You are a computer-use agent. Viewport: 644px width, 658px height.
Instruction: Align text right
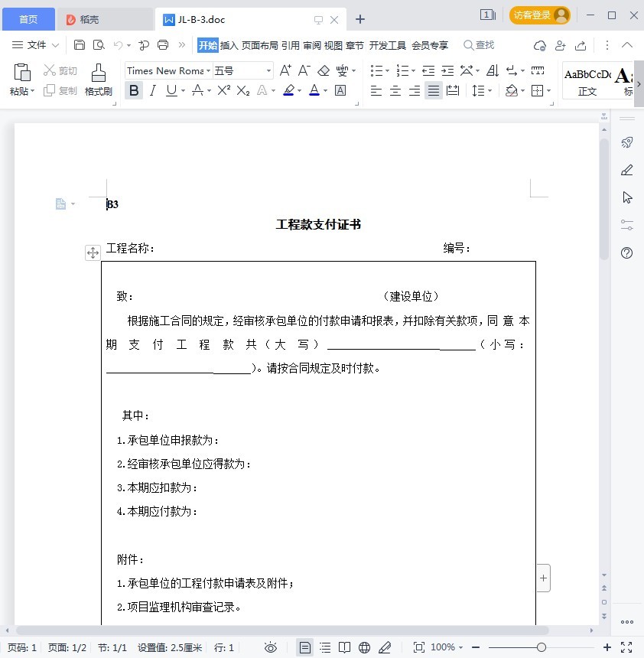tap(415, 90)
